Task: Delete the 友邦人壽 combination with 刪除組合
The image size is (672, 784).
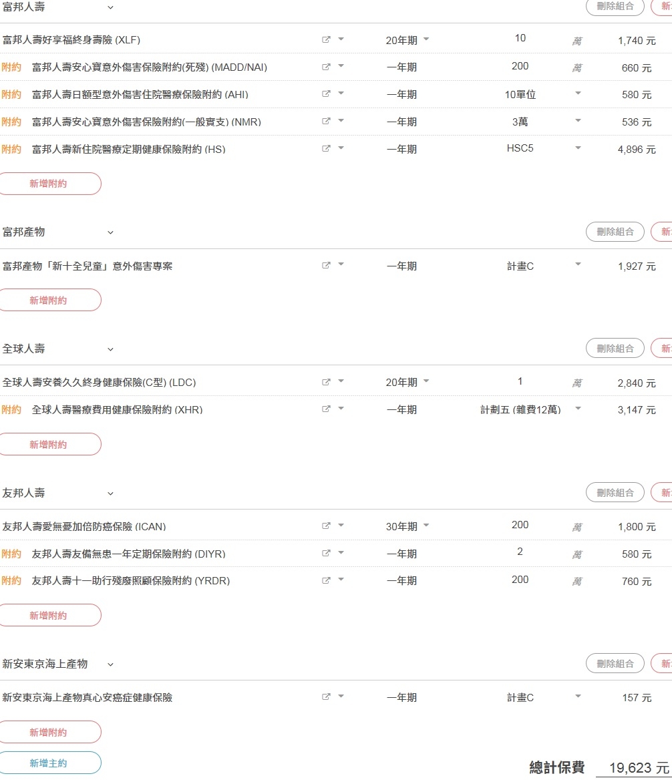Action: (x=615, y=493)
